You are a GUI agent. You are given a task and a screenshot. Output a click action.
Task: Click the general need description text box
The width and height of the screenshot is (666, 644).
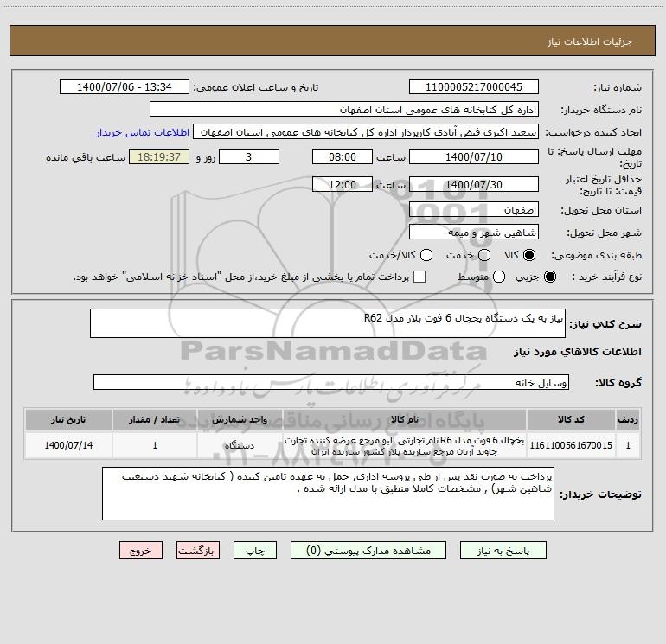coord(328,323)
